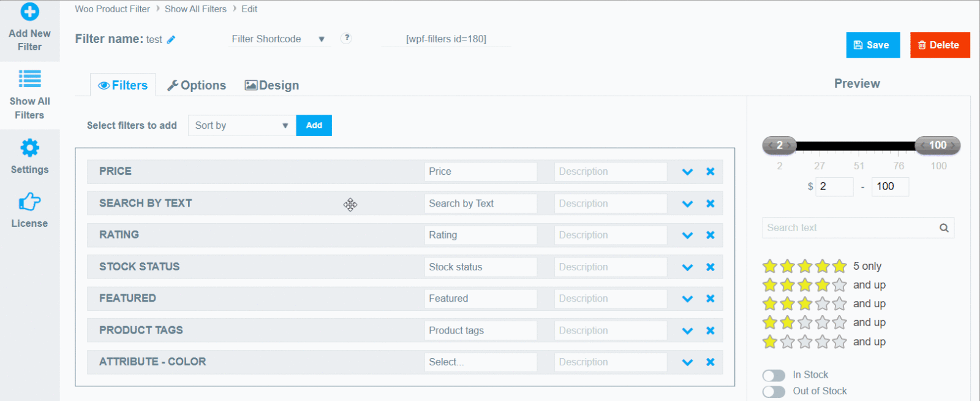This screenshot has height=401, width=980.
Task: Click the red Delete button
Action: point(940,45)
